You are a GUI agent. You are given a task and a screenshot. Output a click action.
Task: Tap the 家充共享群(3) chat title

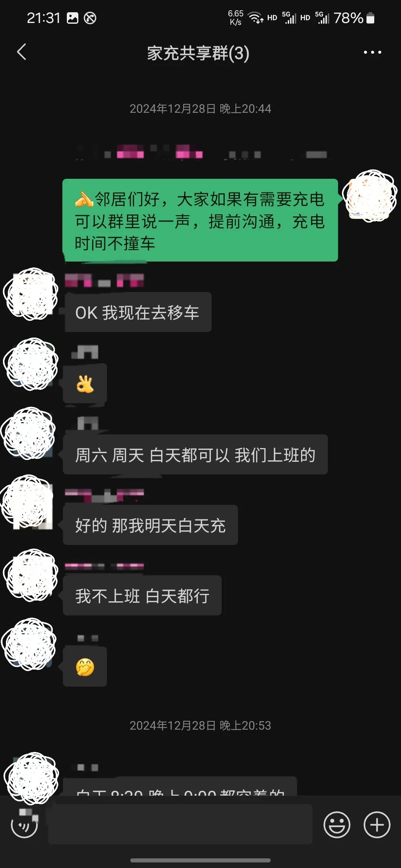(x=198, y=53)
